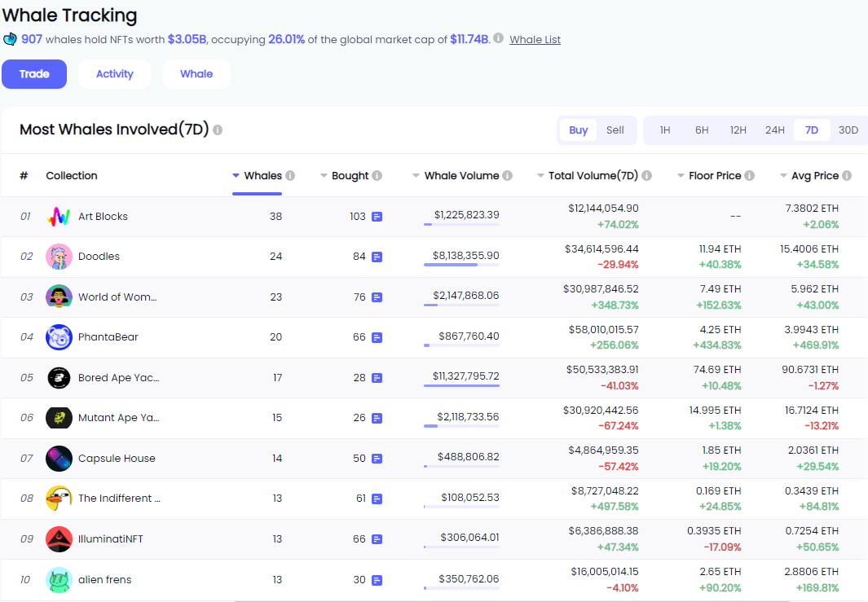Viewport: 868px width, 602px height.
Task: Click IlluminatiNFT avg price 0.7254 ETH
Action: [x=812, y=530]
